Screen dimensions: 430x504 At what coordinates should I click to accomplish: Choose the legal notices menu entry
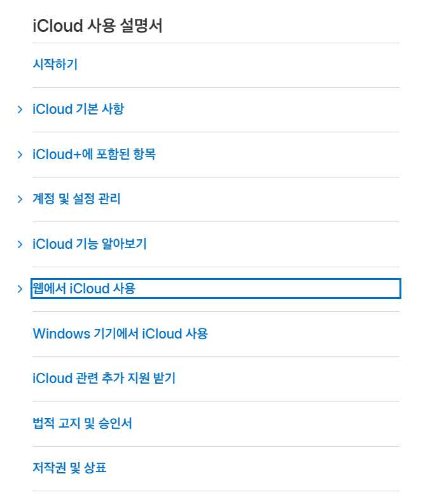pos(82,423)
